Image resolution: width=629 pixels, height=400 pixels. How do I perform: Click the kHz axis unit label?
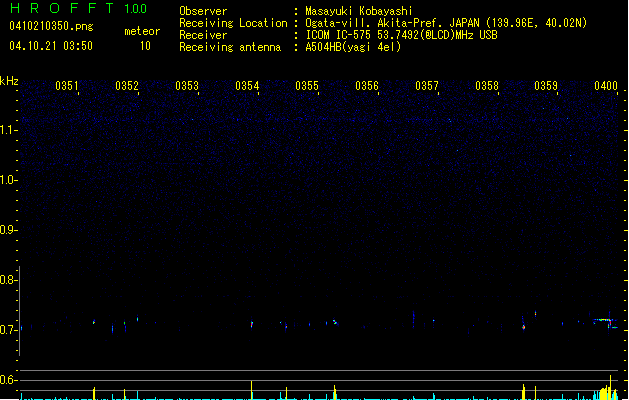coord(9,81)
